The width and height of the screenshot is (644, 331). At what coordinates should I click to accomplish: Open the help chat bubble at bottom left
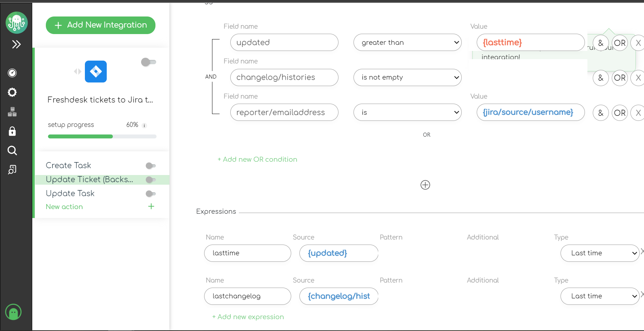[13, 312]
